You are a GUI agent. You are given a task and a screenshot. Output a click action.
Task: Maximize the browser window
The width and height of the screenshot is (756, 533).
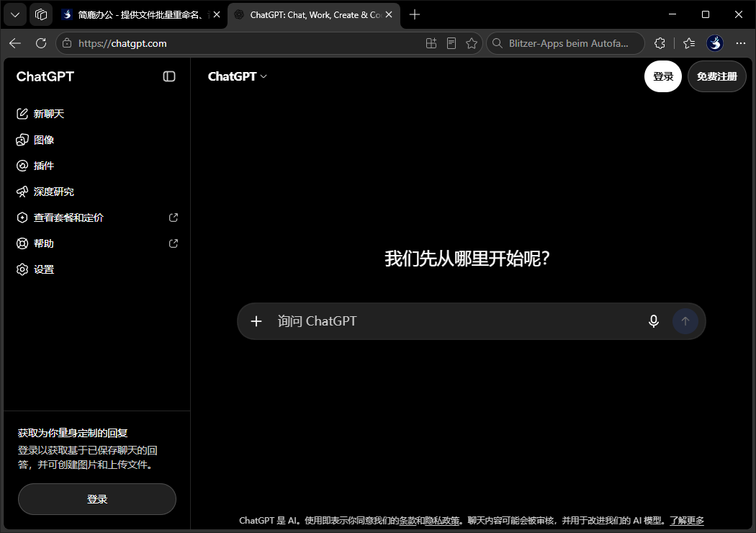click(x=706, y=14)
